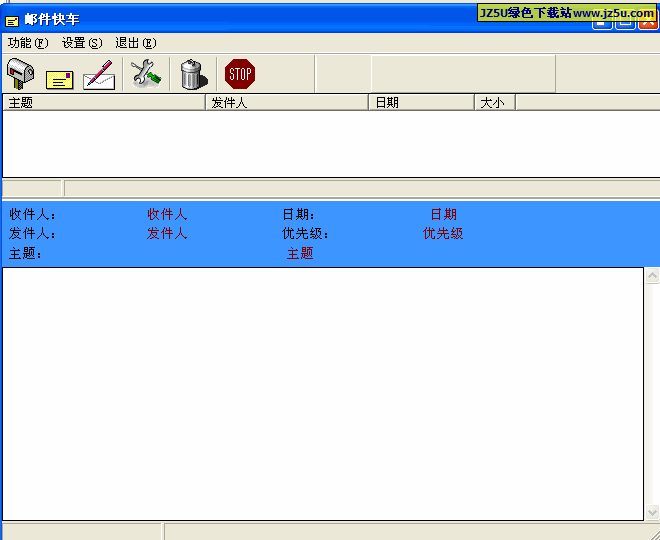Click inside the message body text area
Viewport: 660px width, 540px height.
coord(323,394)
